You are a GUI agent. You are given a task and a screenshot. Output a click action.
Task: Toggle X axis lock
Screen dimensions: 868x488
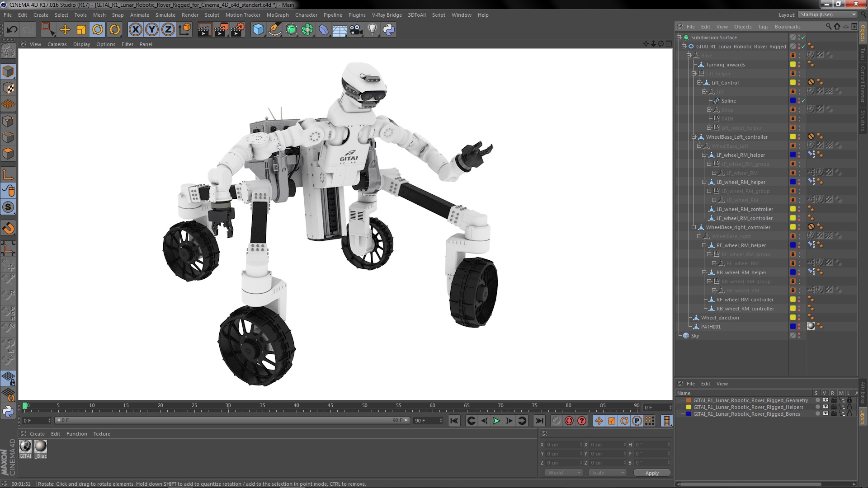coord(135,30)
